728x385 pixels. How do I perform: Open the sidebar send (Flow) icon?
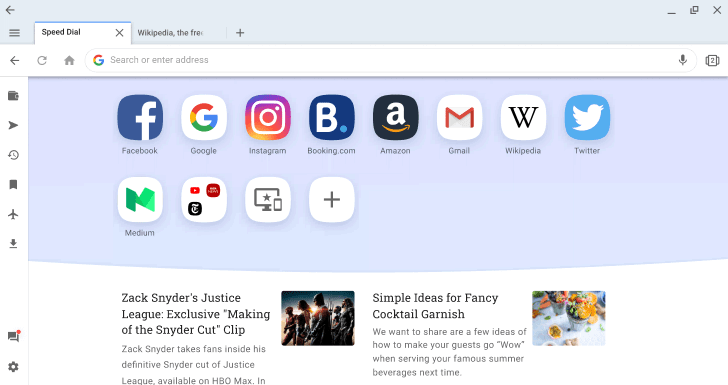click(13, 125)
